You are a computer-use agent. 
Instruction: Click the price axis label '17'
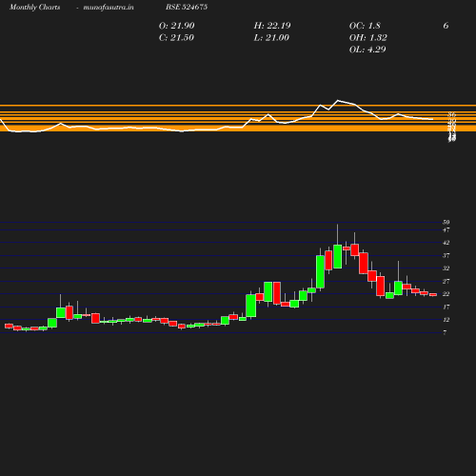[446, 307]
